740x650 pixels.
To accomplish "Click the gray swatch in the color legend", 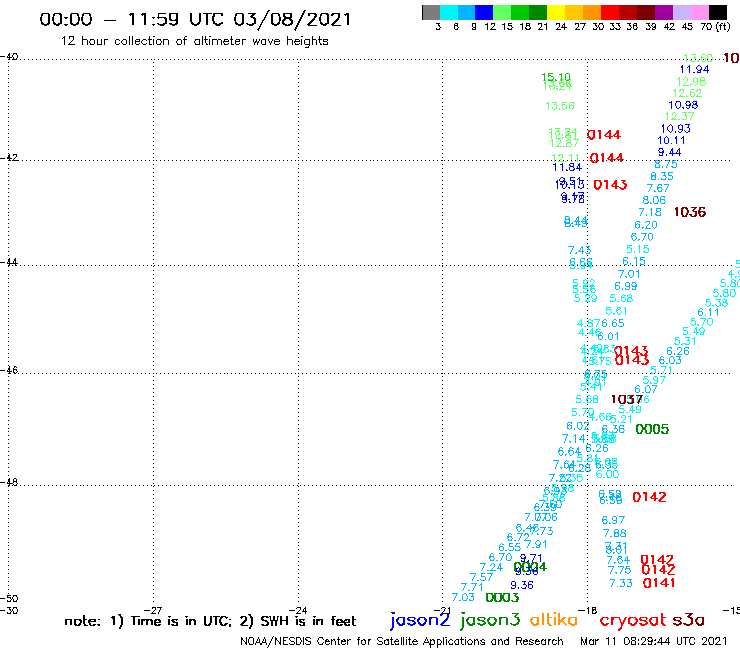I will (431, 12).
